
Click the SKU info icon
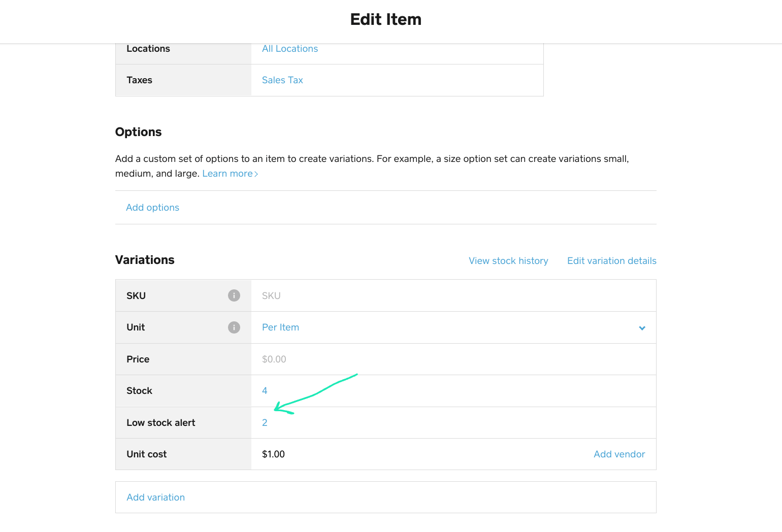coord(234,295)
